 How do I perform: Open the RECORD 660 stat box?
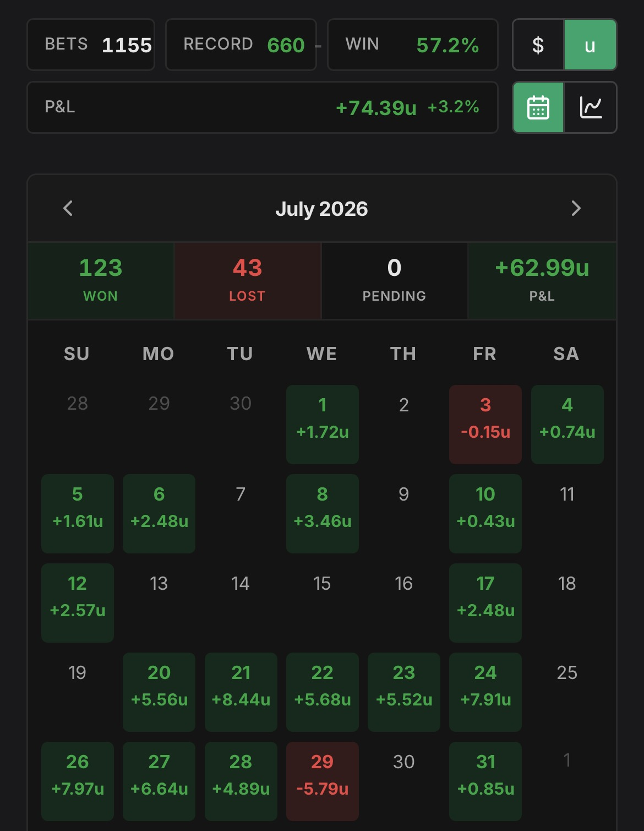tap(241, 45)
